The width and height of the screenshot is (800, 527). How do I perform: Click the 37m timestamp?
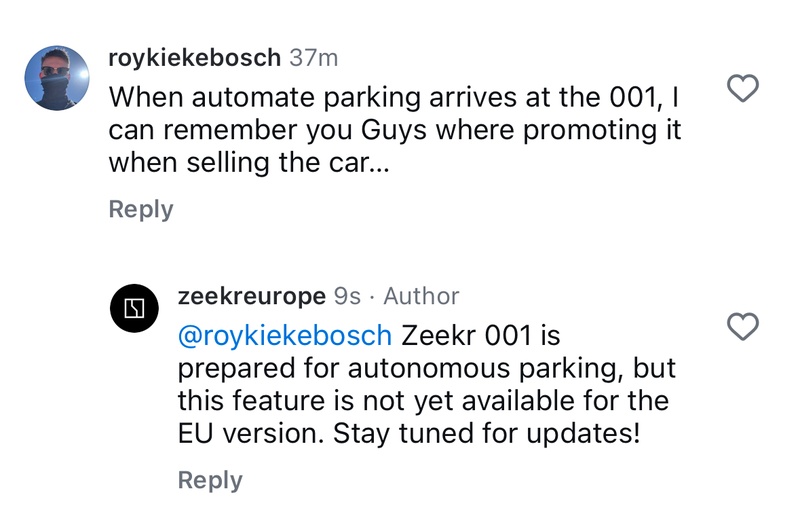314,58
